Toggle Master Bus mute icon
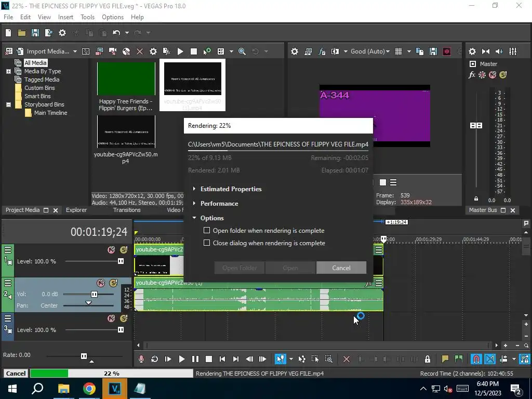Image resolution: width=532 pixels, height=399 pixels. [493, 75]
